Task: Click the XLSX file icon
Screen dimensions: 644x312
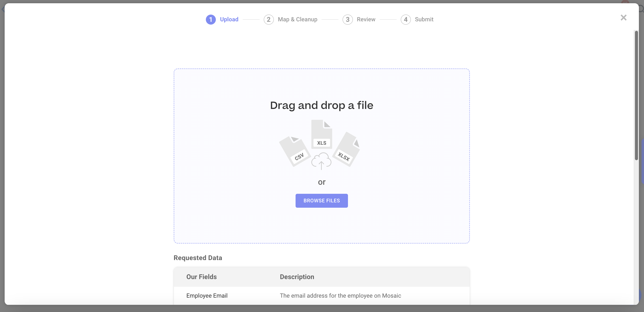Action: tap(347, 150)
